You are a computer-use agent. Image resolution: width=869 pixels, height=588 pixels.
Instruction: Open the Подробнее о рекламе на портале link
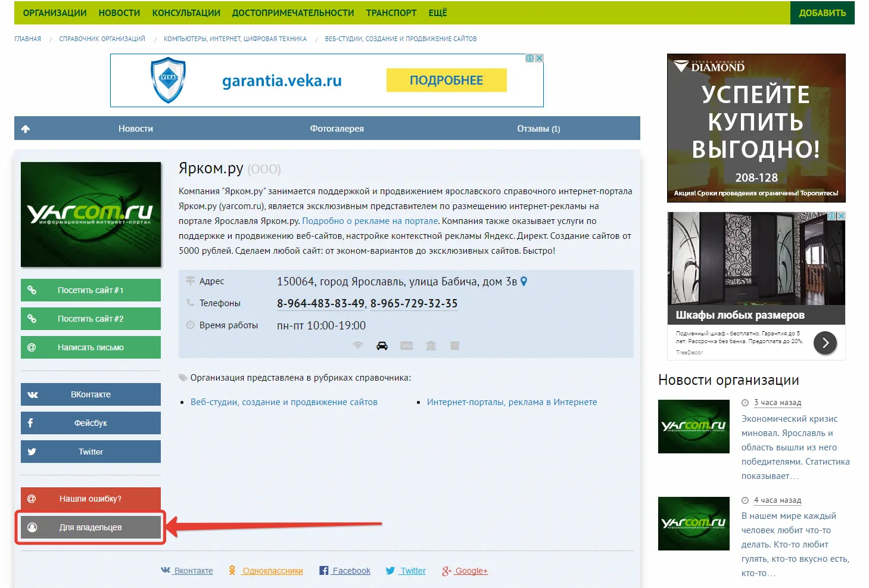370,221
